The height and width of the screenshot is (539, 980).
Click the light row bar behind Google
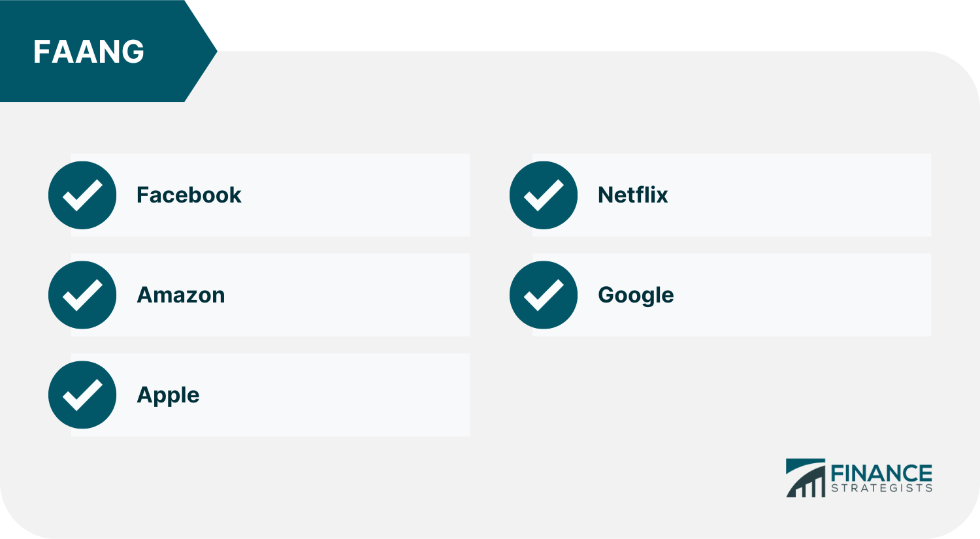click(732, 295)
